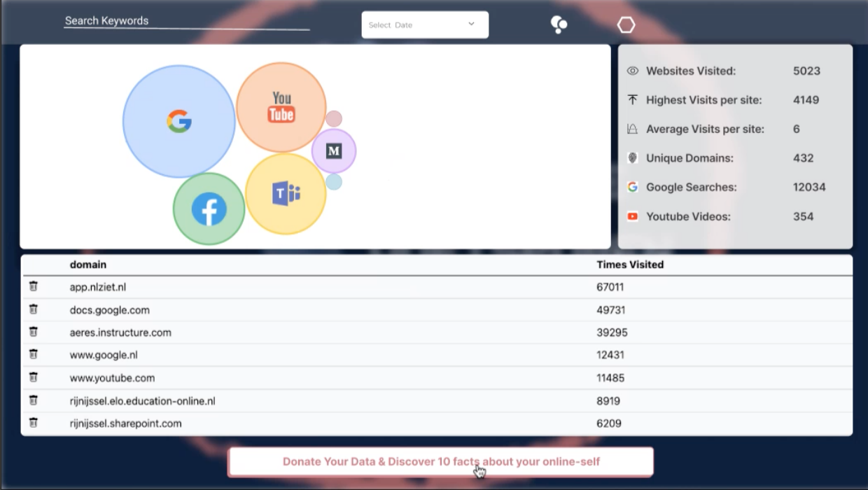
Task: Click the 67011 times visited value
Action: 610,287
